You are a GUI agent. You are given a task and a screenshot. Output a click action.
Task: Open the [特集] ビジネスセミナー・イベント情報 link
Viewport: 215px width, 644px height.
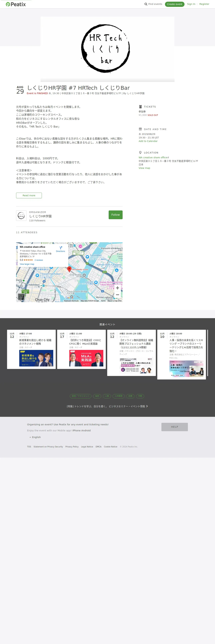tap(107, 406)
